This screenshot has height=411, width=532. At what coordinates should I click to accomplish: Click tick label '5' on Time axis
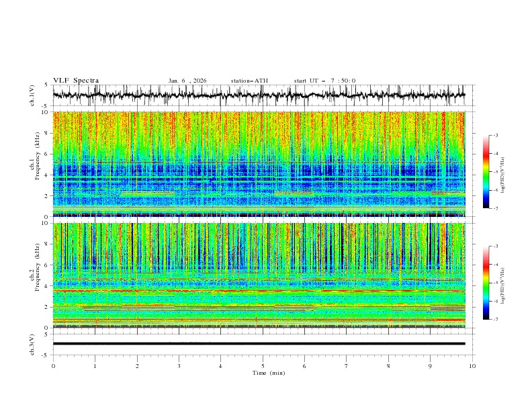click(263, 366)
